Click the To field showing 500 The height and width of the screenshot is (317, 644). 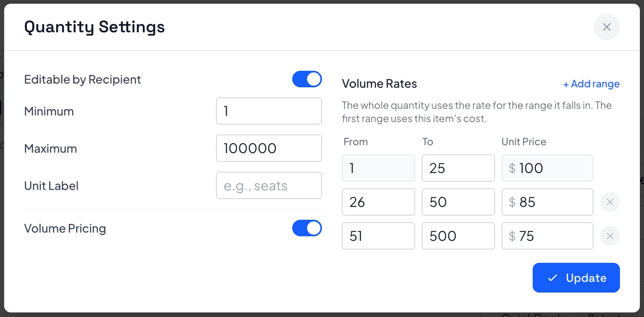click(x=458, y=236)
